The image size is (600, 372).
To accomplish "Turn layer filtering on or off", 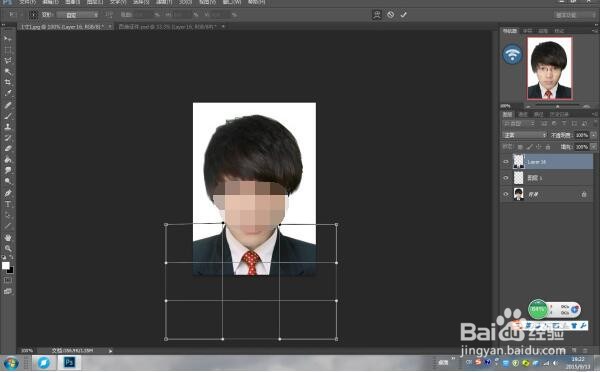I will coord(594,123).
